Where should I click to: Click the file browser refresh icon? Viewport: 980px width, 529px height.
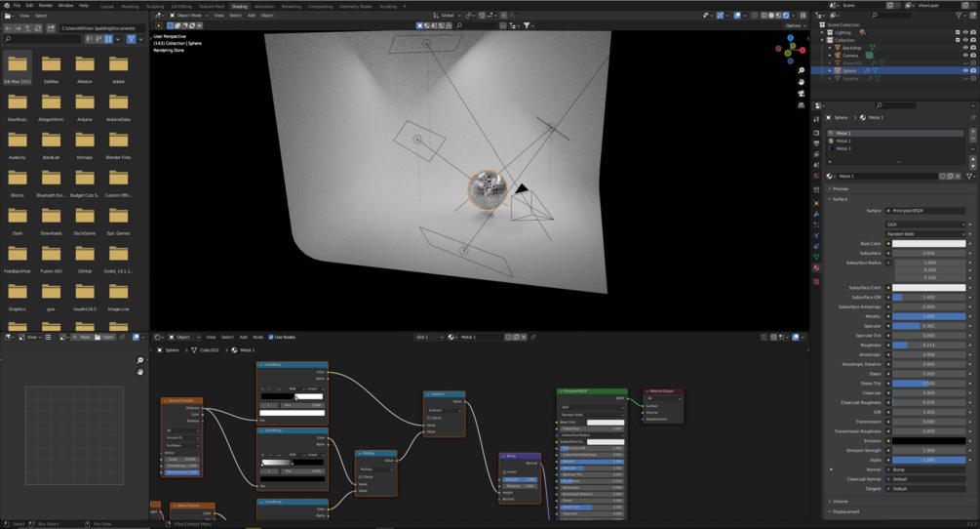click(x=39, y=28)
